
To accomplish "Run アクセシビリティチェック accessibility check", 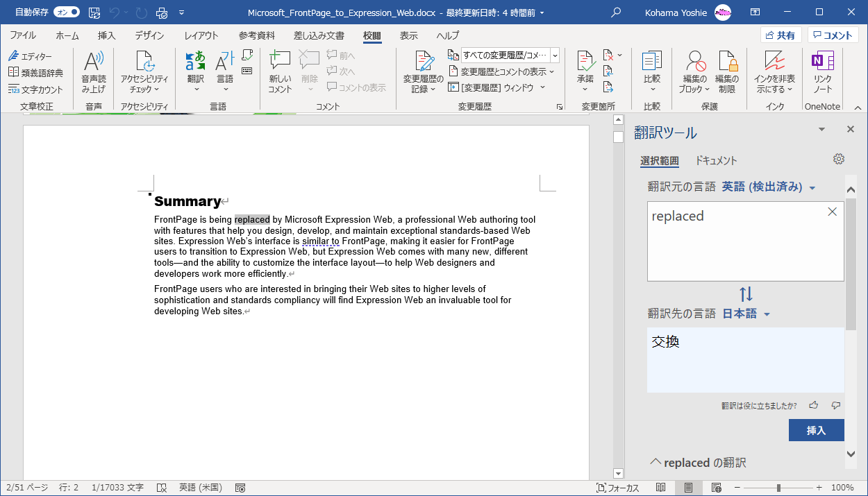I will point(144,72).
